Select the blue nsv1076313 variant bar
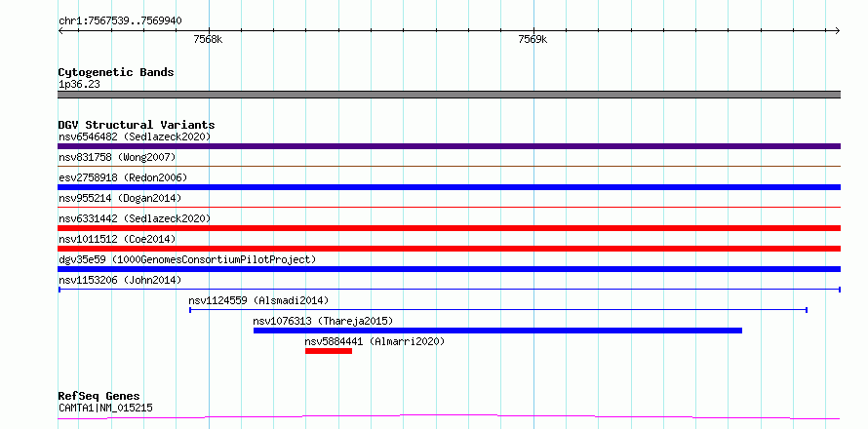868x429 pixels. [x=497, y=331]
